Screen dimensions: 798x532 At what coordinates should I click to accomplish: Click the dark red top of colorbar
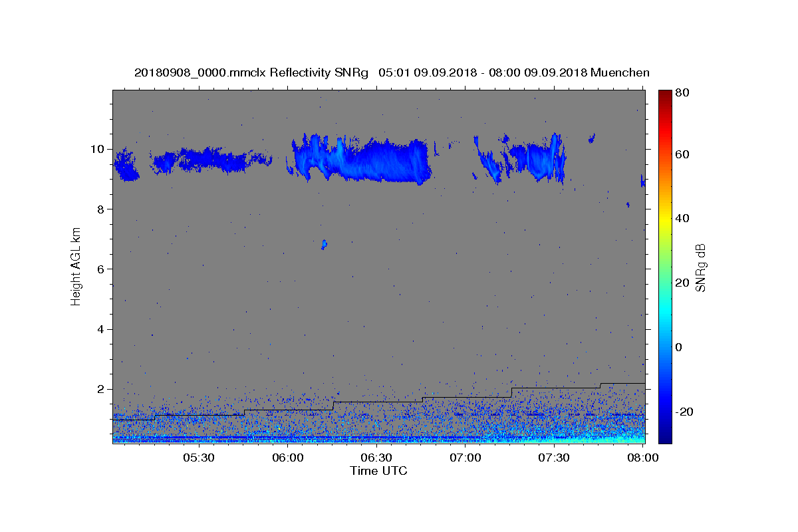(664, 94)
